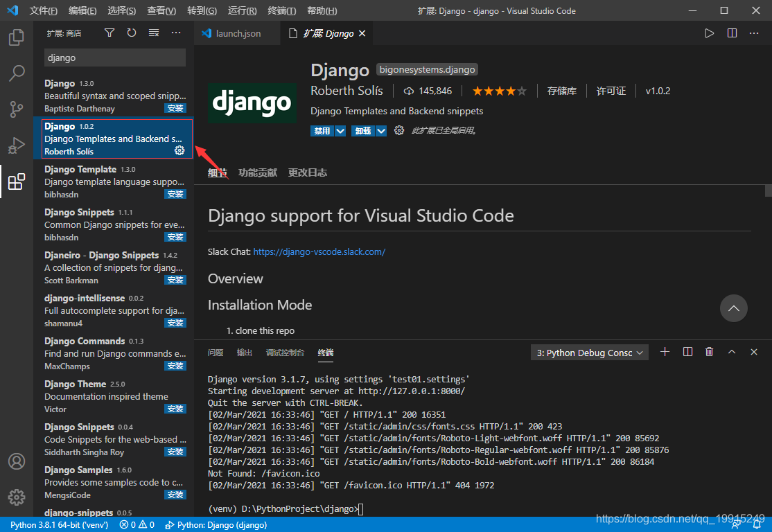
Task: Open the Run and Debug view
Action: (x=16, y=145)
